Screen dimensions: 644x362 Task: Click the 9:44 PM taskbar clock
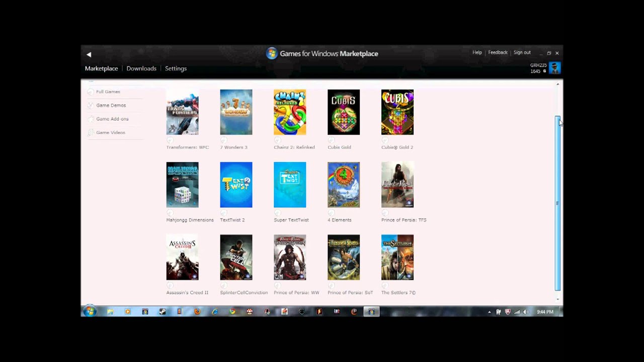pos(545,312)
